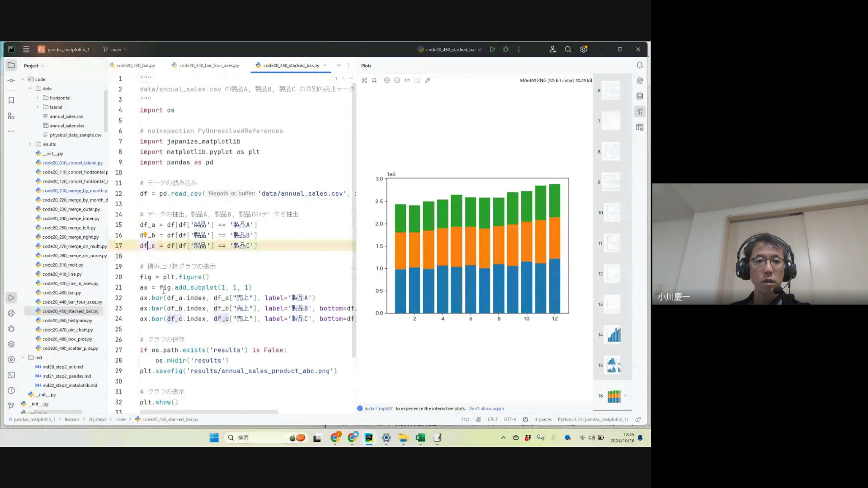The image size is (868, 488).
Task: Run code20_450_stacked_bar with the Run icon
Action: pyautogui.click(x=492, y=49)
